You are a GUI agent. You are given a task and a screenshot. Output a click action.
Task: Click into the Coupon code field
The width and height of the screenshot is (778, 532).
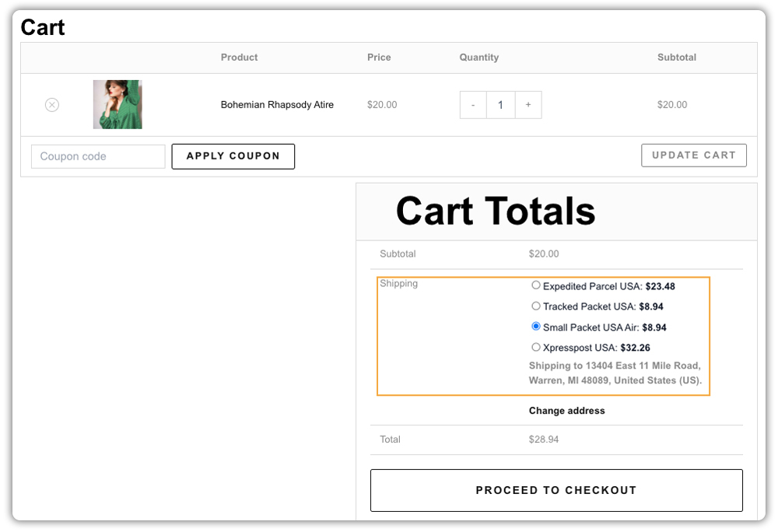[98, 156]
